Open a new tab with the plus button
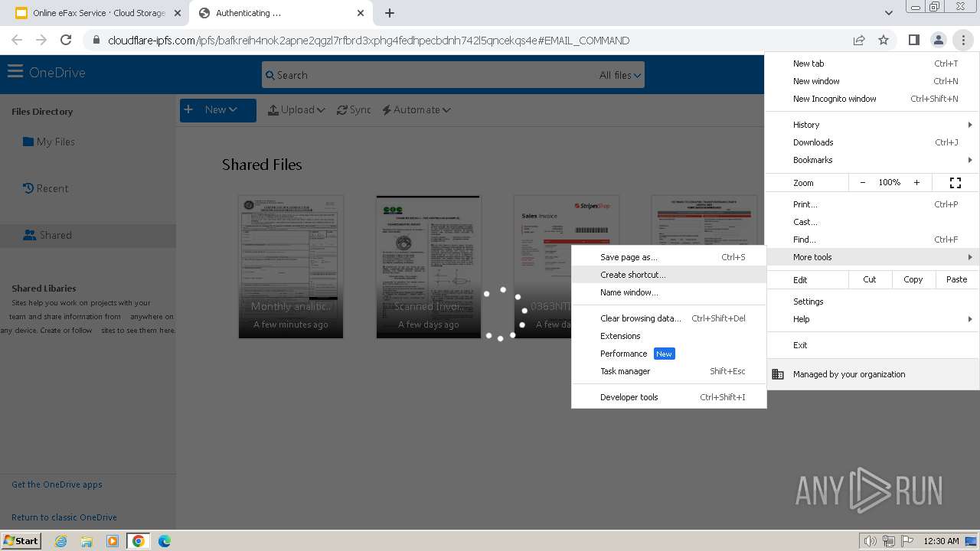 [390, 13]
